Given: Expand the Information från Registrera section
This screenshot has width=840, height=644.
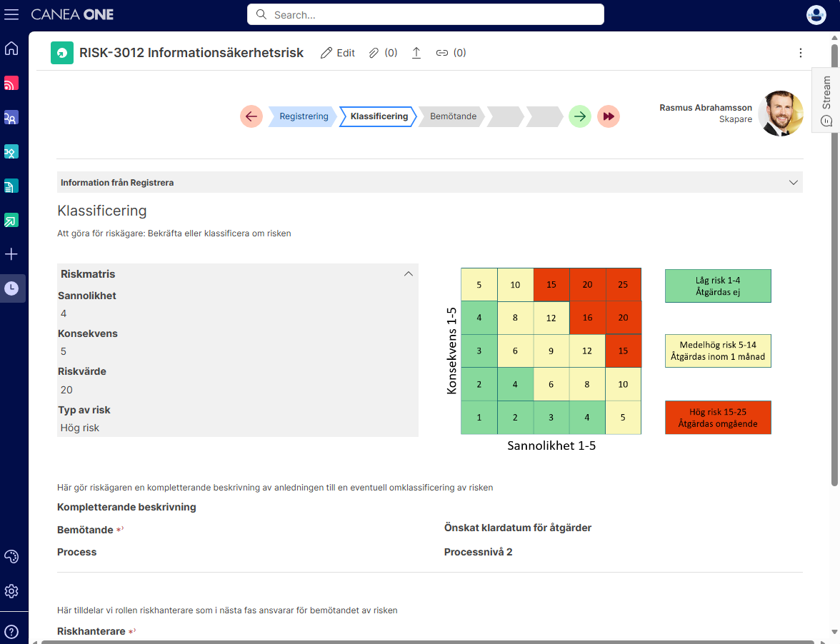Looking at the screenshot, I should click(430, 182).
